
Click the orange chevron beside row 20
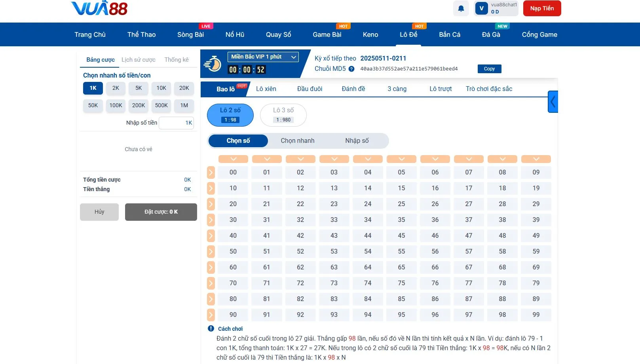pyautogui.click(x=211, y=204)
